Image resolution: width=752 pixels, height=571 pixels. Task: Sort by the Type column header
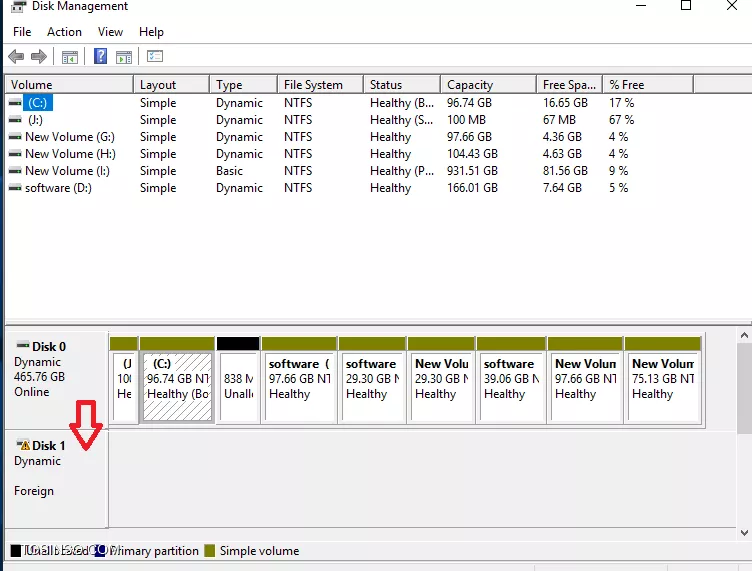tap(244, 84)
